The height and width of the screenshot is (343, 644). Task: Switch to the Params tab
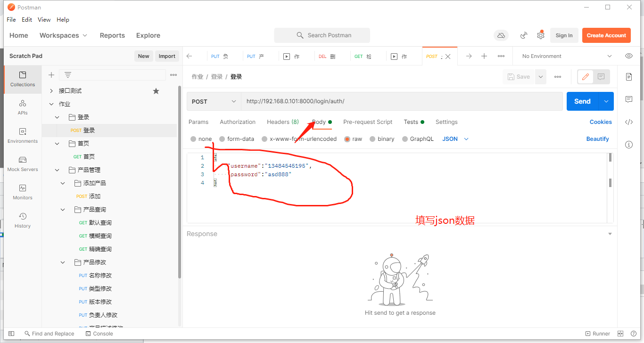point(198,122)
